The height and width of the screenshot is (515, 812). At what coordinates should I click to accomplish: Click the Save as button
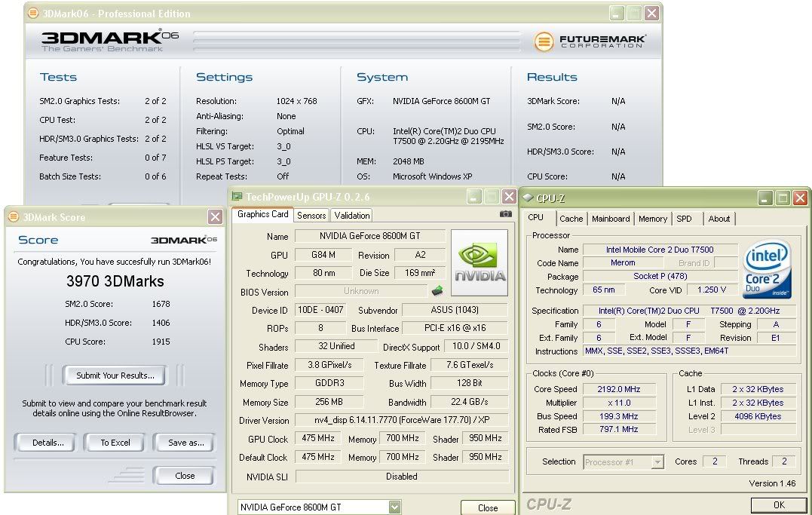click(x=185, y=443)
